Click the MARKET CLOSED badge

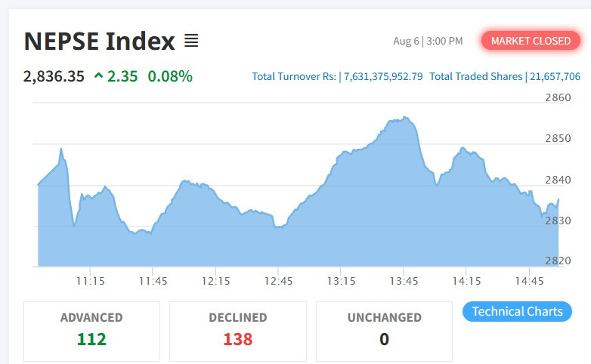click(x=531, y=41)
